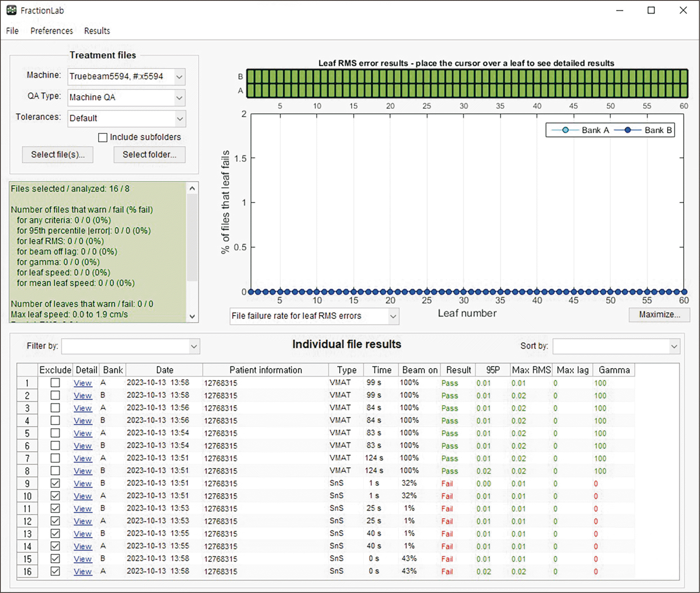This screenshot has width=700, height=593.
Task: Check the Exclude box for row 4
Action: pos(55,420)
